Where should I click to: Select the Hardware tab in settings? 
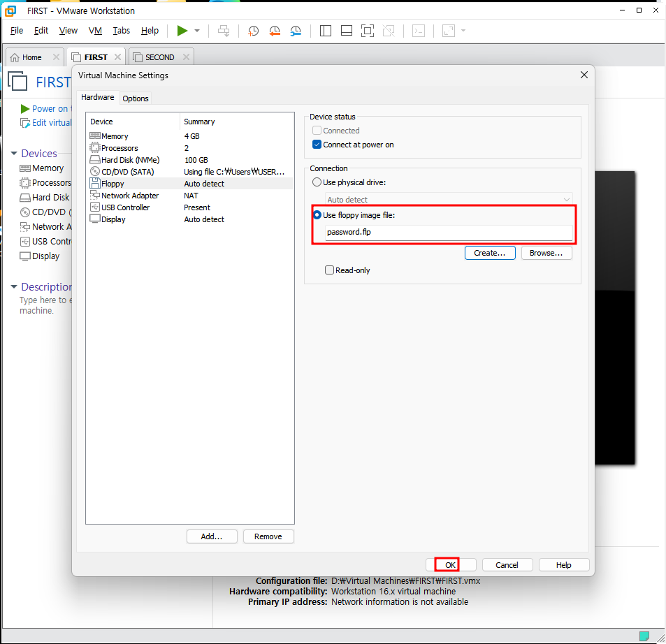(98, 97)
